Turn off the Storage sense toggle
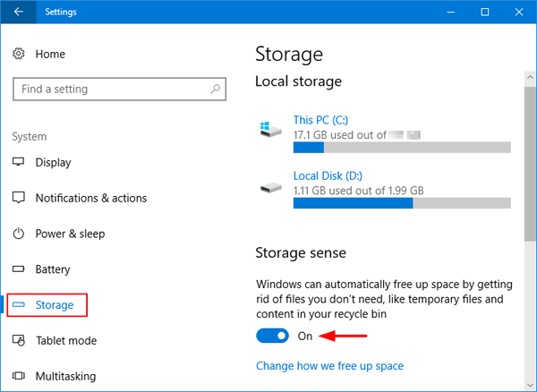 (x=272, y=336)
